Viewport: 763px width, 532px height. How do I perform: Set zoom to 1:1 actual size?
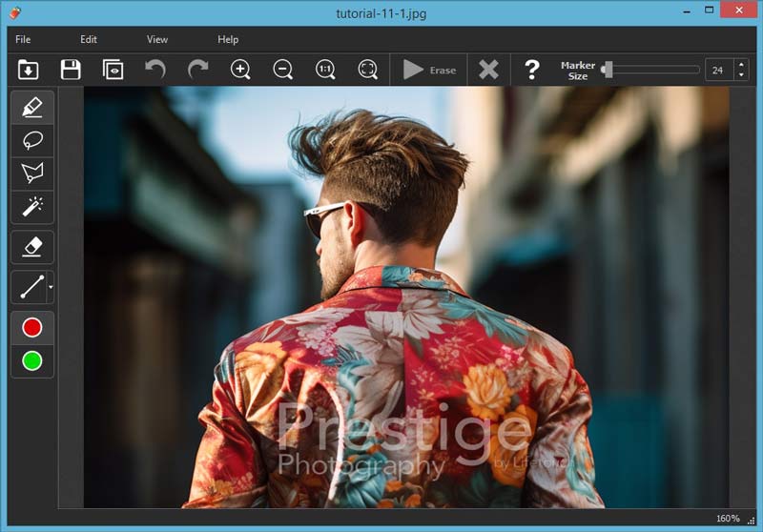pos(325,70)
